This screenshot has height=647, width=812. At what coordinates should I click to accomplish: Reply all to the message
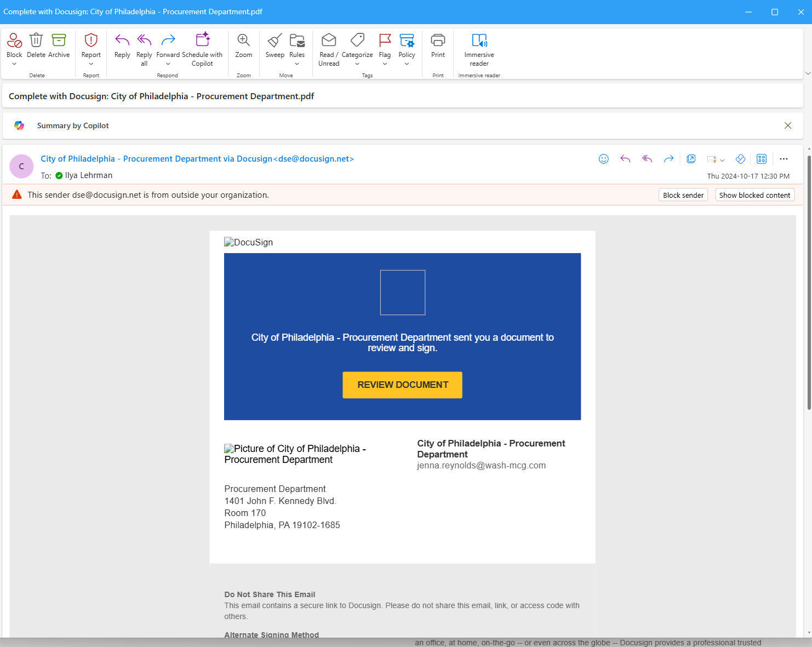144,49
